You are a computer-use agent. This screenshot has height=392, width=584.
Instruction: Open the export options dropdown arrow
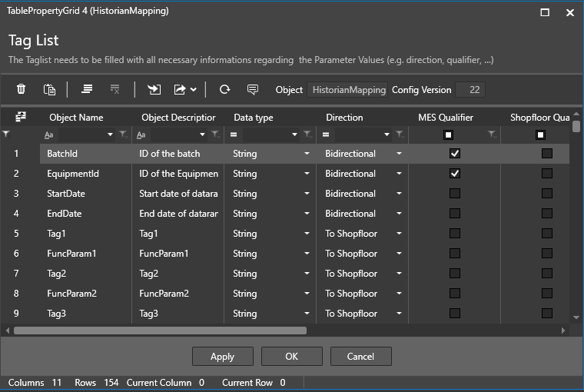pos(194,89)
